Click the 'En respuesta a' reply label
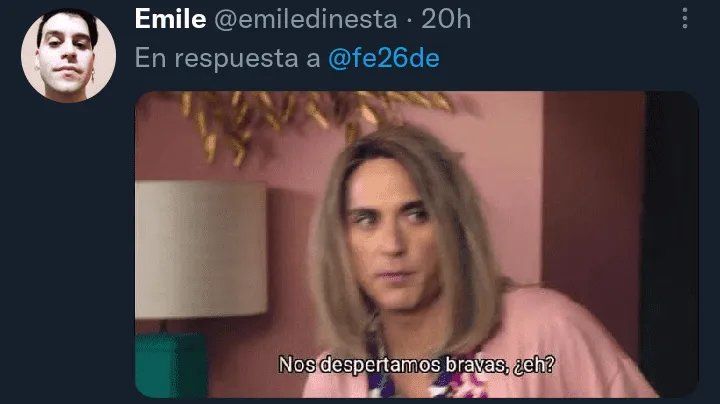Viewport: 720px width, 404px height. tap(227, 58)
